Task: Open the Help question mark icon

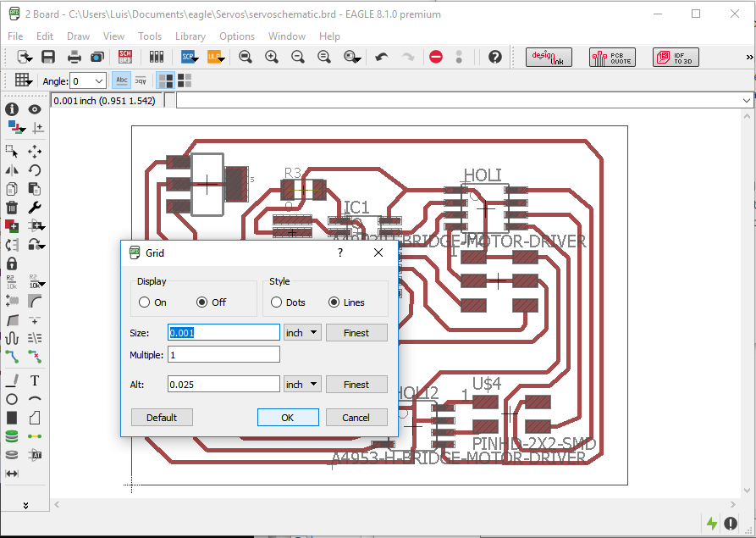Action: coord(495,57)
